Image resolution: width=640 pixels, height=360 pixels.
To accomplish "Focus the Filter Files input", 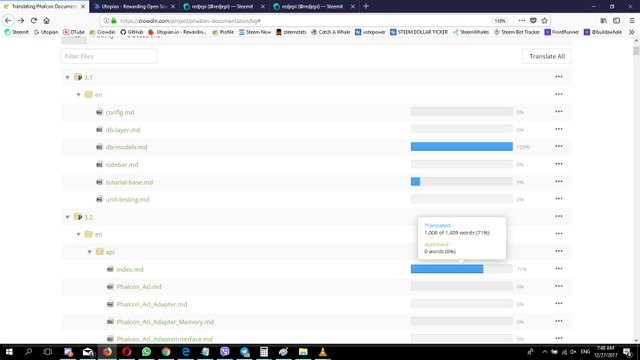I will click(x=109, y=56).
